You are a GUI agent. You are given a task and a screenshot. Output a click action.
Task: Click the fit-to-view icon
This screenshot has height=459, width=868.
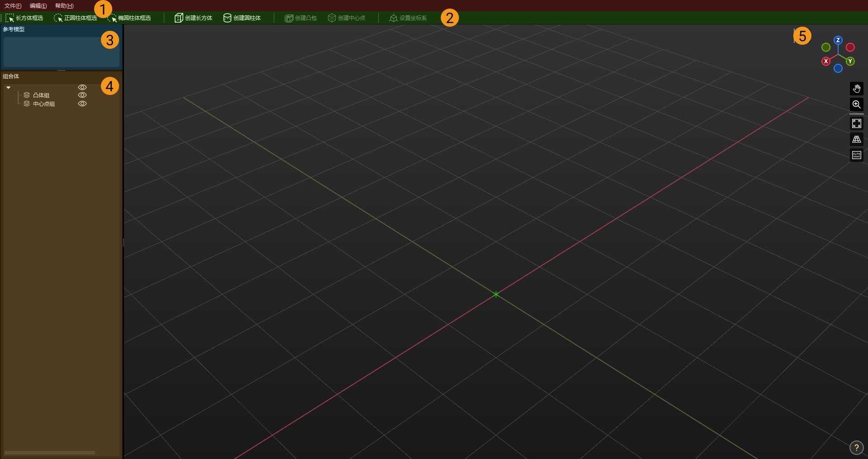pyautogui.click(x=857, y=123)
